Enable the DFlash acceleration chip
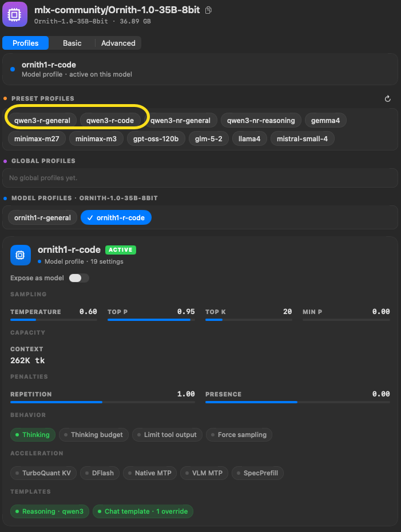 [x=100, y=473]
